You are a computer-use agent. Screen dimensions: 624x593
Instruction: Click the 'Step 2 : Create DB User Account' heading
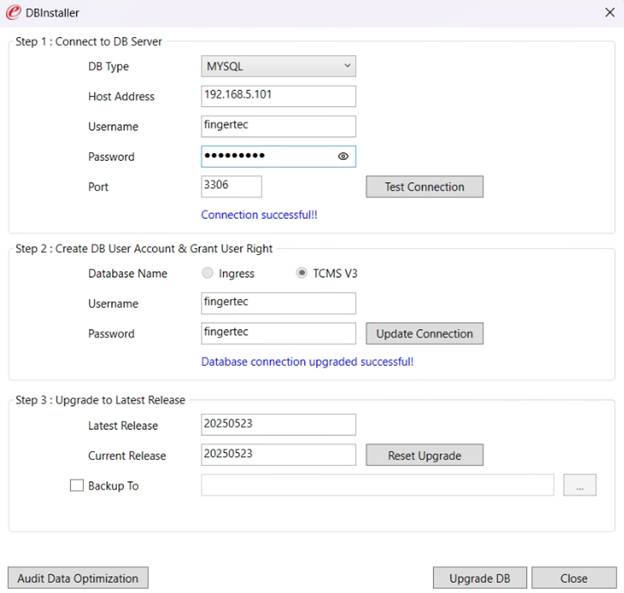[144, 249]
